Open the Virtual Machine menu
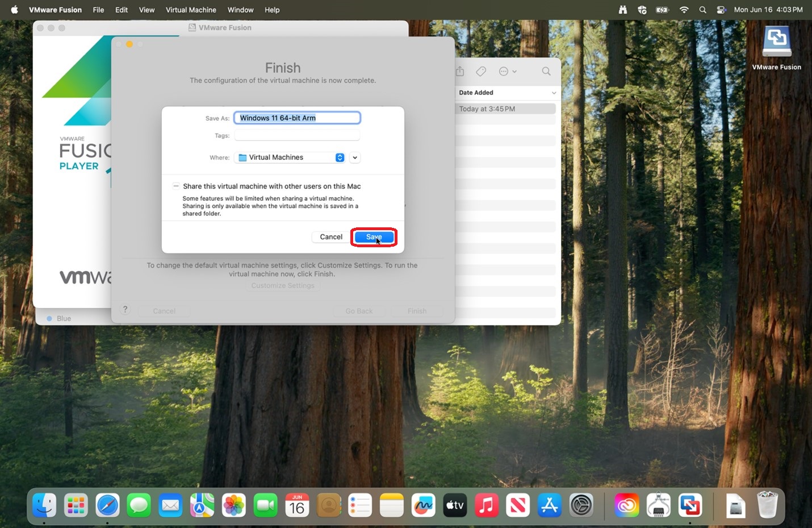 pyautogui.click(x=191, y=10)
